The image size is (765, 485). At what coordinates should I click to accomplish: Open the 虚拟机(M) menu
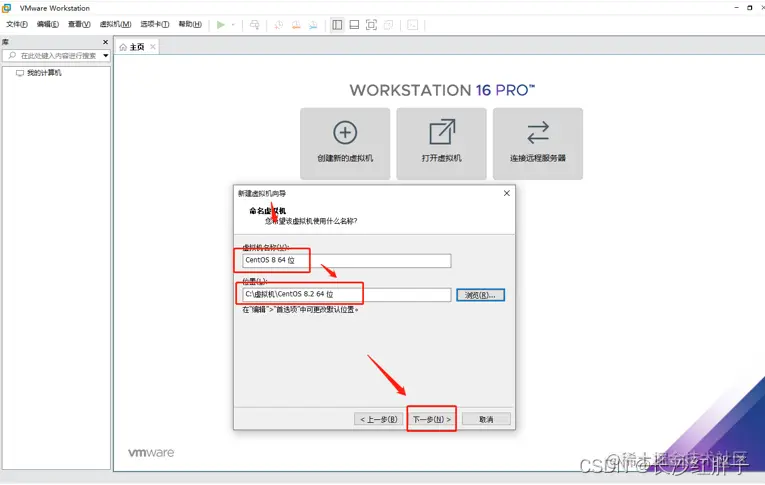115,24
